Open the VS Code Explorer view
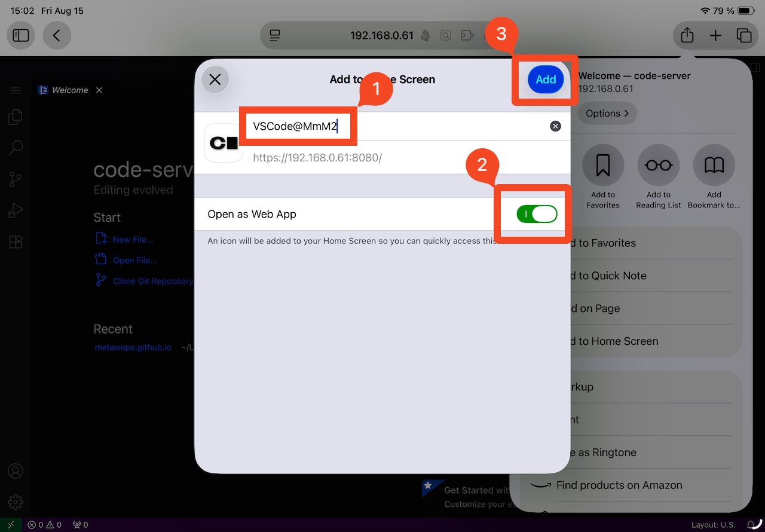 click(x=16, y=117)
